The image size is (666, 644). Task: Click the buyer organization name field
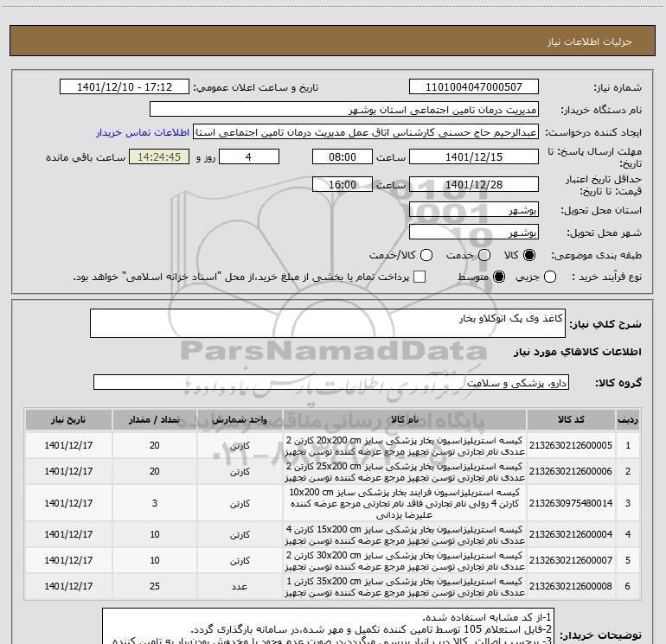(344, 110)
